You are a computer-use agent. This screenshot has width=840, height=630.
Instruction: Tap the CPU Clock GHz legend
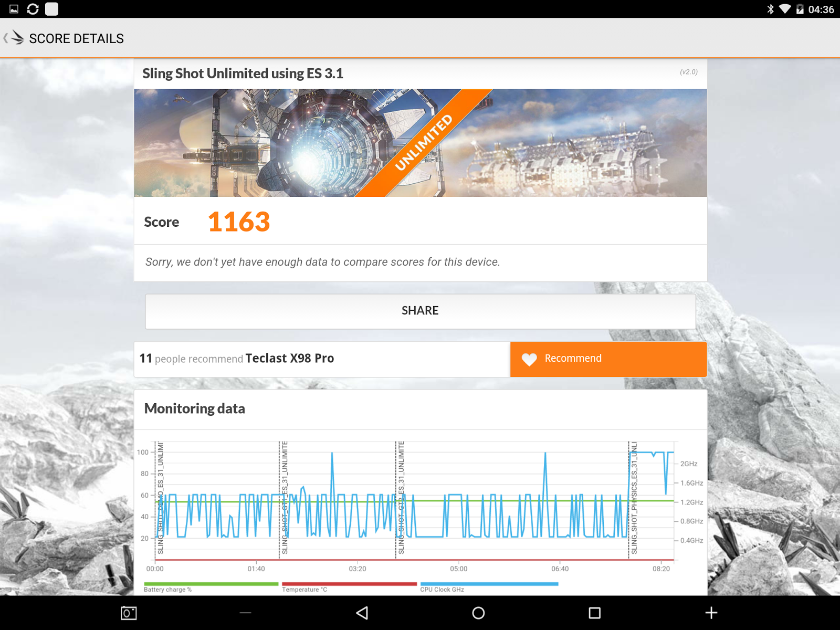489,587
